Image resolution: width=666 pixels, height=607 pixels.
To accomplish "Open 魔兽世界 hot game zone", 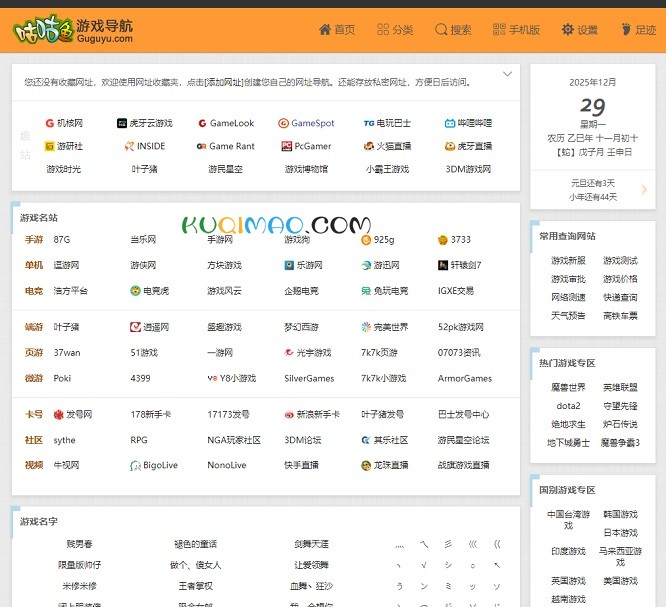I will 568,387.
